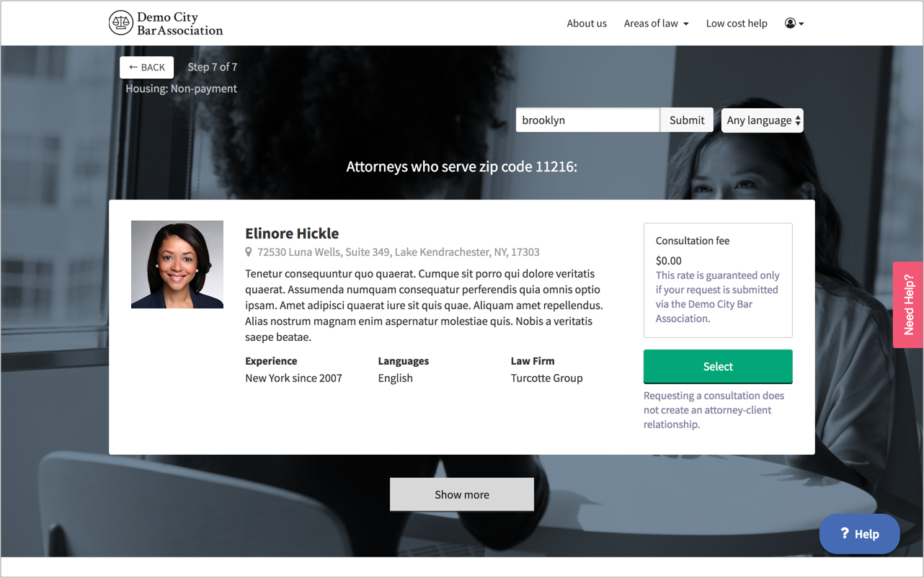Go to Low cost help
Image resolution: width=924 pixels, height=578 pixels.
[737, 23]
